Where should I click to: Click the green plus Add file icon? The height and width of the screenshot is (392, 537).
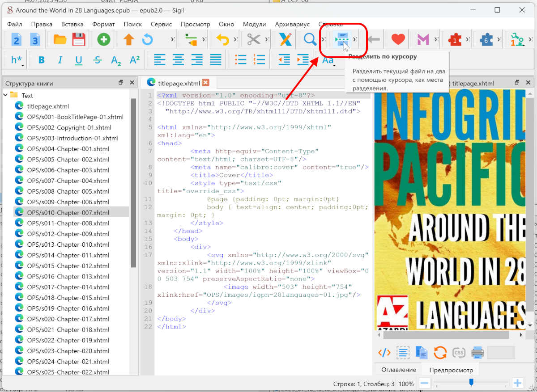pos(104,40)
